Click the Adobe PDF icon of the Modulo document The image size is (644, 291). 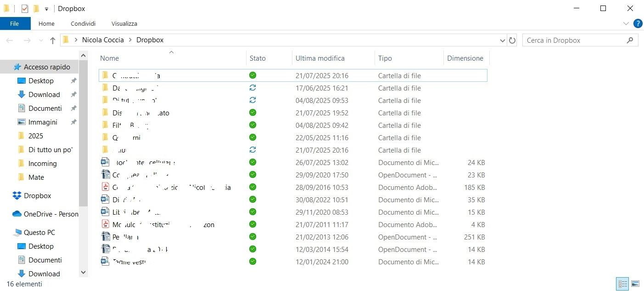(x=104, y=224)
